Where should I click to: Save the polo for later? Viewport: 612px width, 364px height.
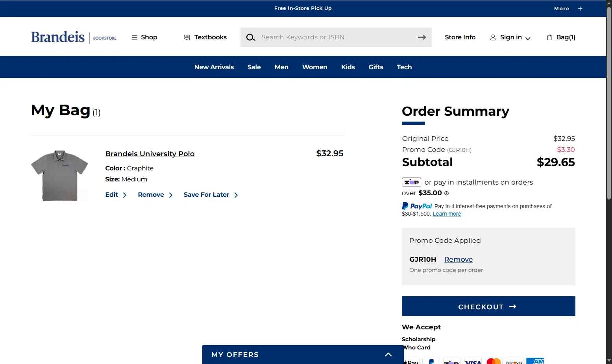211,195
